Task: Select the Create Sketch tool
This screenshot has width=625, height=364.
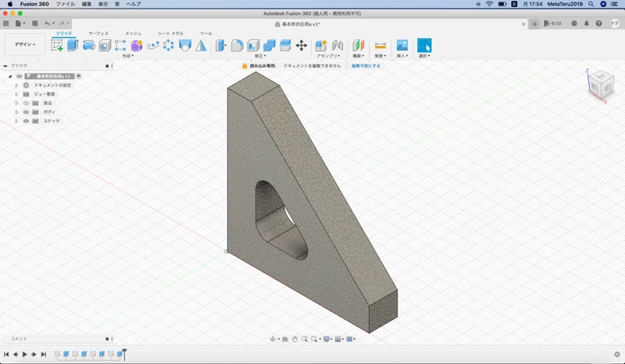Action: coord(56,45)
